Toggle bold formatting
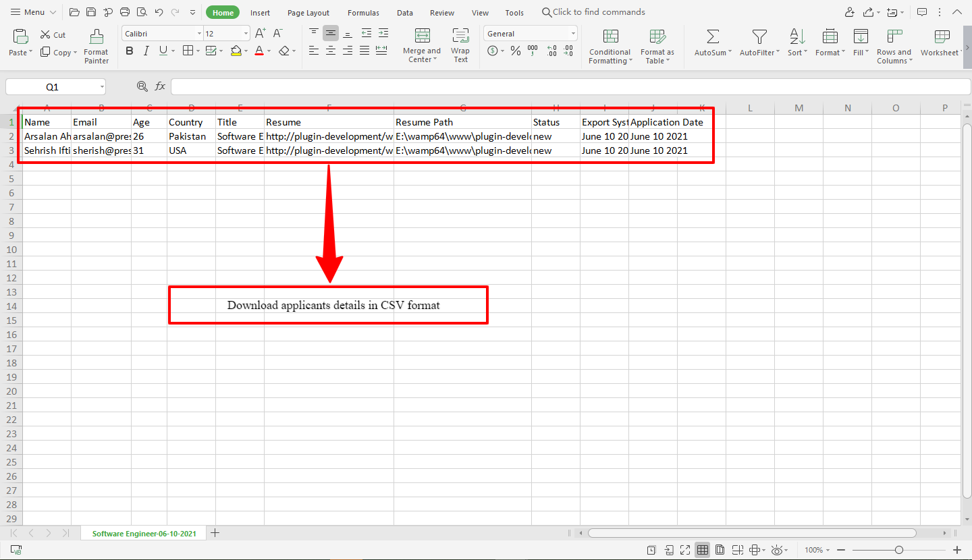The image size is (972, 560). pyautogui.click(x=129, y=50)
